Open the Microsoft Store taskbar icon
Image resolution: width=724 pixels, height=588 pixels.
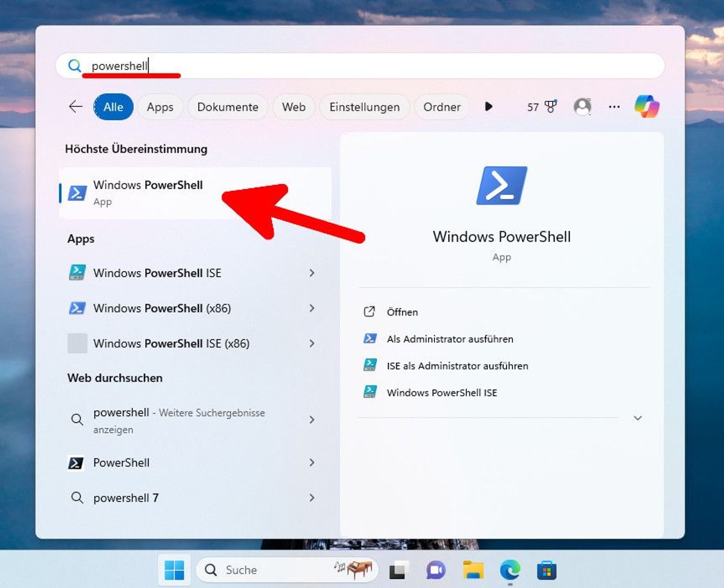[x=547, y=570]
